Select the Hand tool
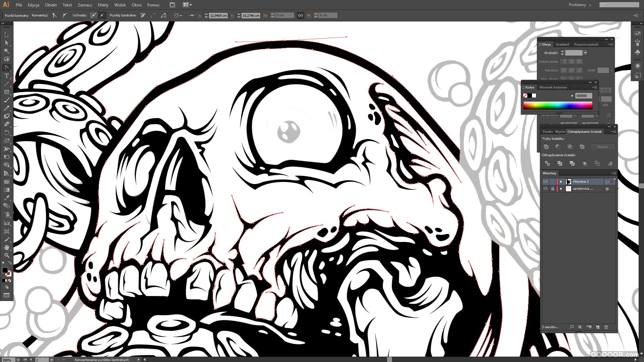 6,247
